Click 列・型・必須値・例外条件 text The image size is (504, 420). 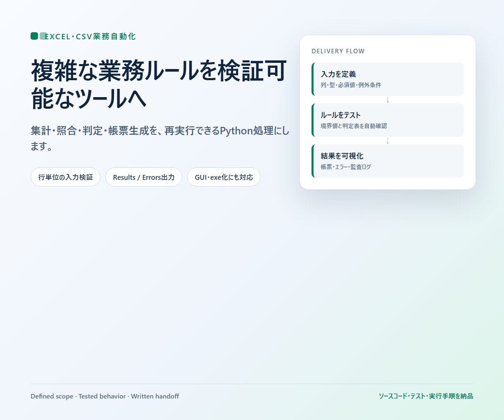pyautogui.click(x=351, y=85)
